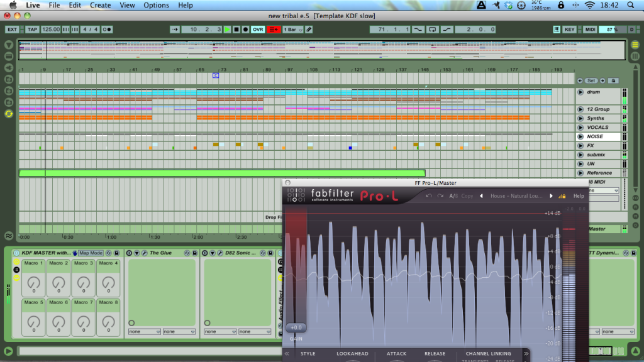The width and height of the screenshot is (644, 362).
Task: Click the Pro-L undo arrow
Action: [429, 196]
